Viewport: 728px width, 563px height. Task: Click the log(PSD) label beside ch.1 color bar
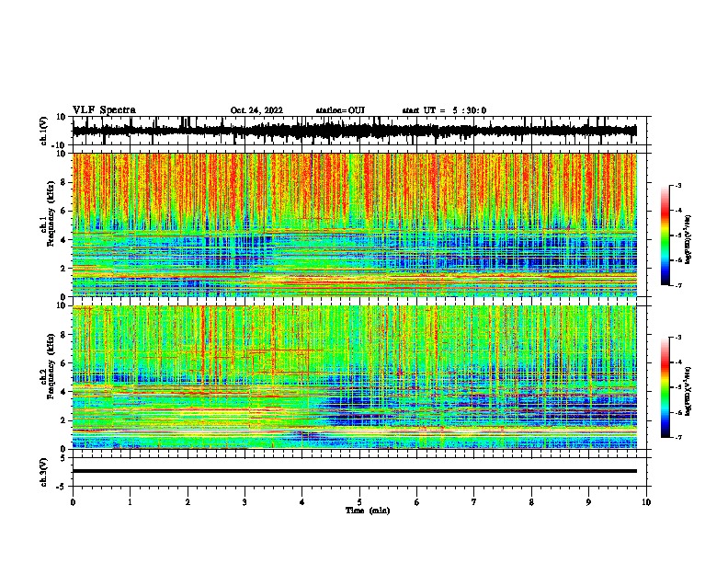coord(688,239)
